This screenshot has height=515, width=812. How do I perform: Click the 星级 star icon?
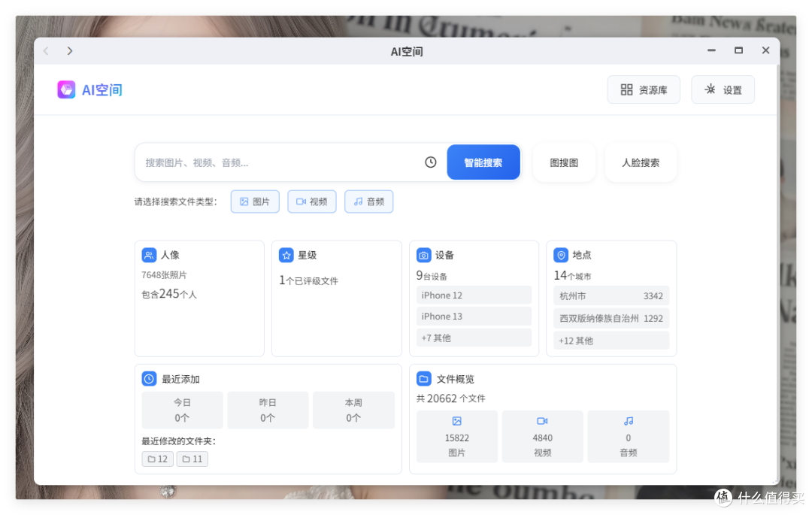(286, 255)
